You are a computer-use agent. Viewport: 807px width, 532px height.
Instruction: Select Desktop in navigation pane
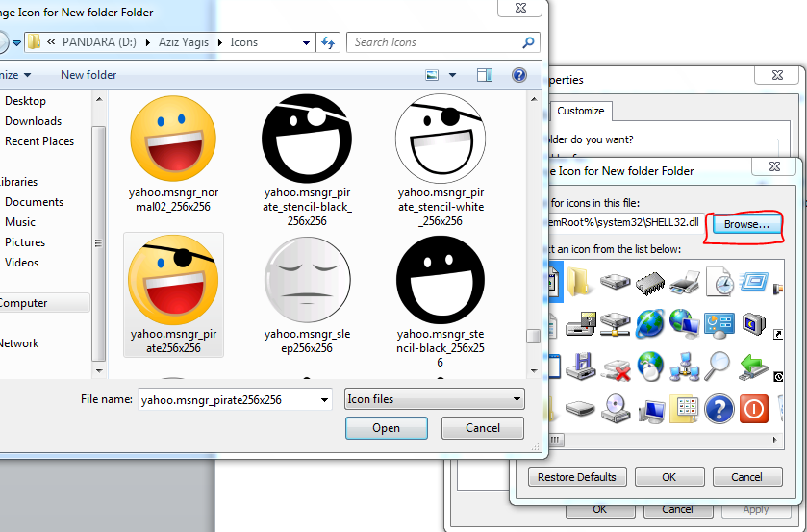pos(26,101)
